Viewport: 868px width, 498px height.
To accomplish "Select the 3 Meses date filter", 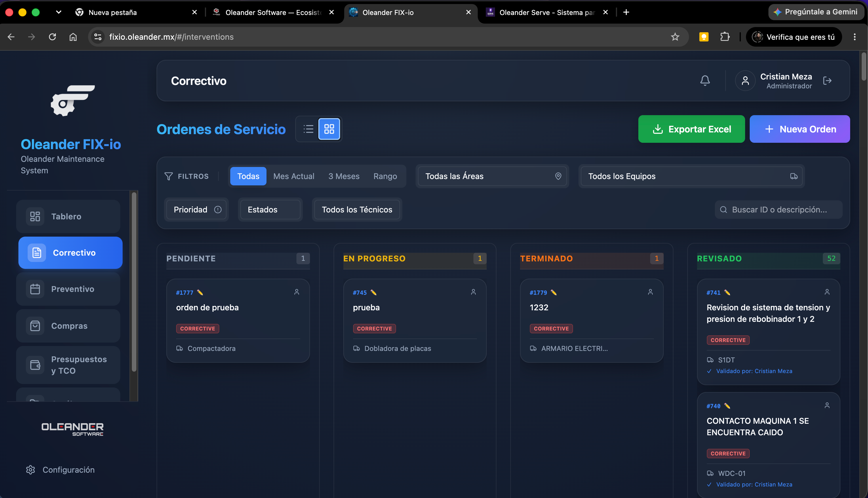I will 344,176.
